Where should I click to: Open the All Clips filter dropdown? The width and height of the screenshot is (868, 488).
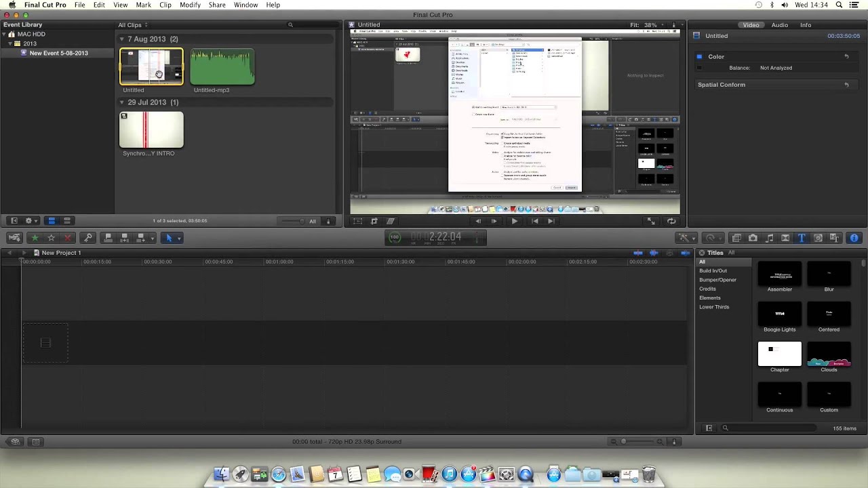133,25
